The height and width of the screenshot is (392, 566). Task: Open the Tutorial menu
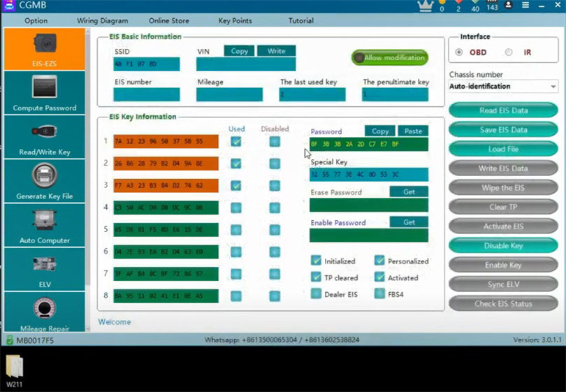pyautogui.click(x=301, y=20)
